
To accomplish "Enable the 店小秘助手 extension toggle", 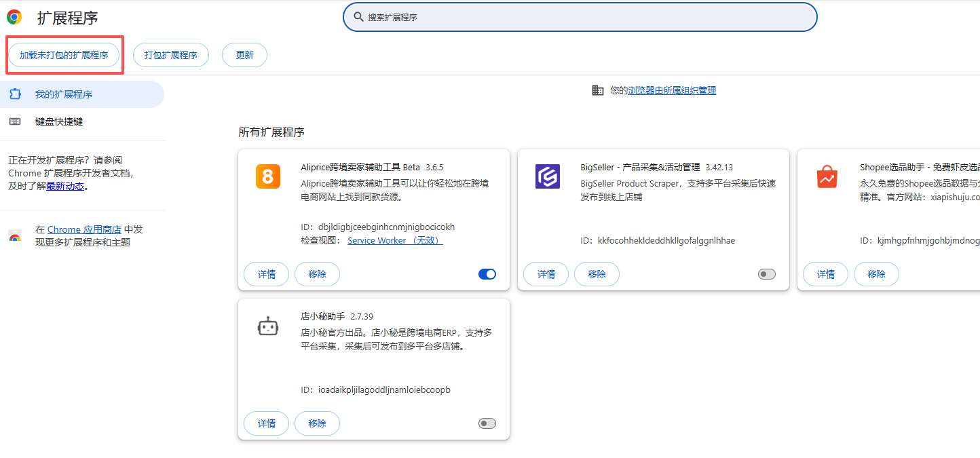I will pos(487,423).
